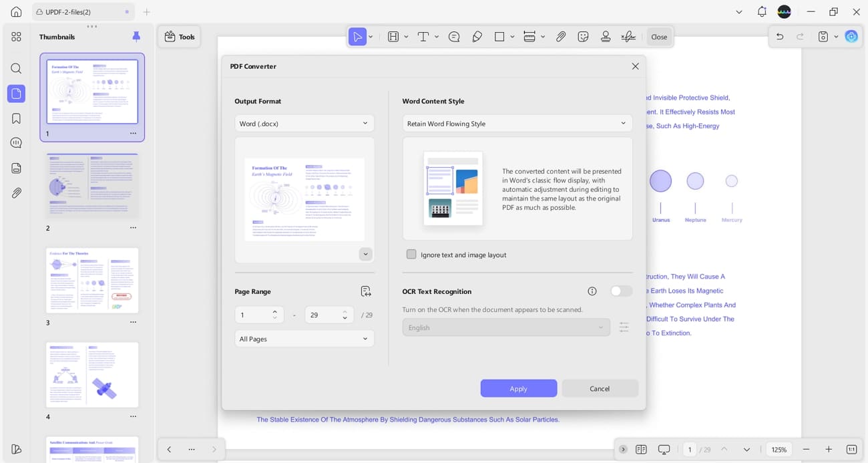Unpin the Thumbnails panel
This screenshot has width=868, height=463.
136,37
